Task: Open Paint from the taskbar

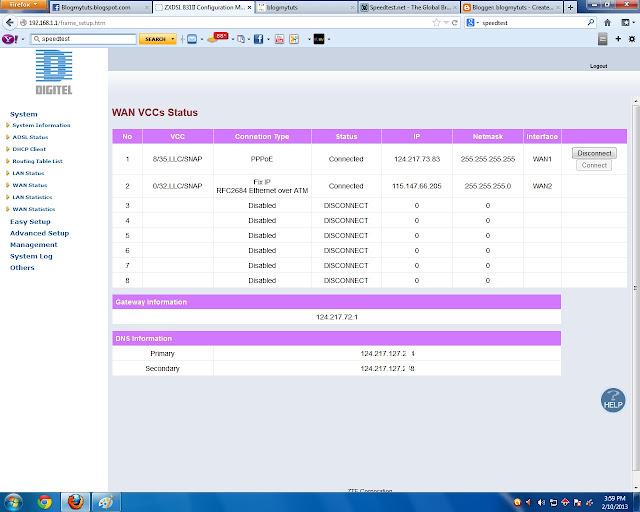Action: 106,502
